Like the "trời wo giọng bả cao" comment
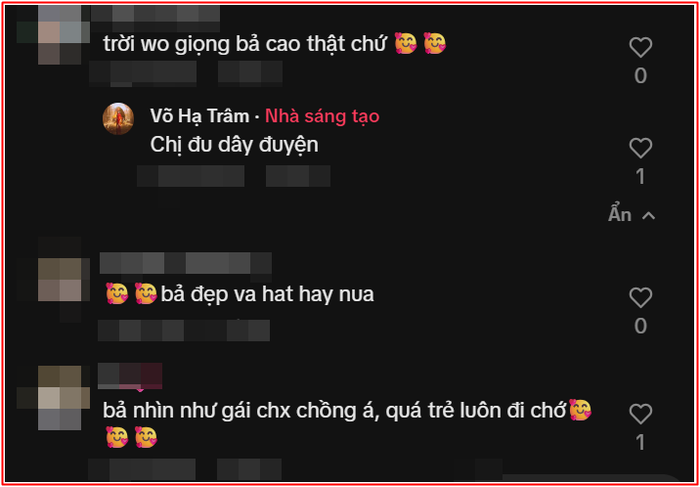Image resolution: width=700 pixels, height=487 pixels. (641, 47)
